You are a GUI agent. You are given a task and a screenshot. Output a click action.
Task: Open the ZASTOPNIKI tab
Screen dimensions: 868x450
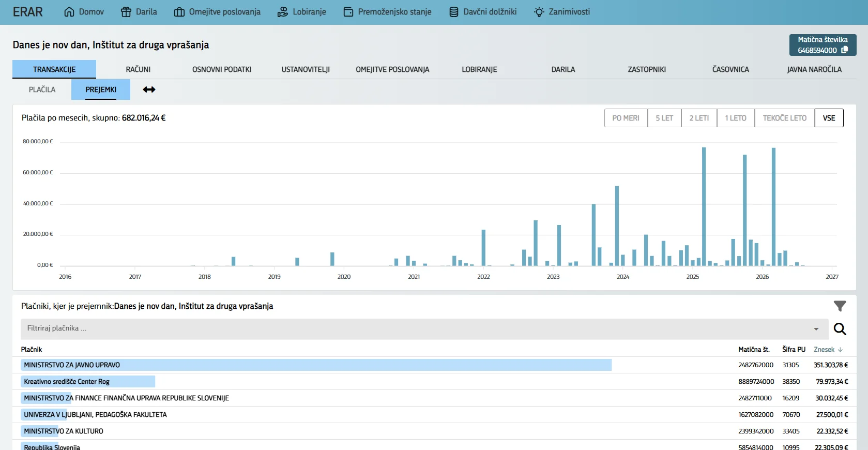click(x=647, y=69)
